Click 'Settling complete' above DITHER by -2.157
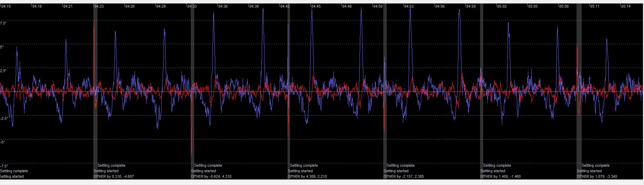This screenshot has height=185, width=644. [x=401, y=165]
